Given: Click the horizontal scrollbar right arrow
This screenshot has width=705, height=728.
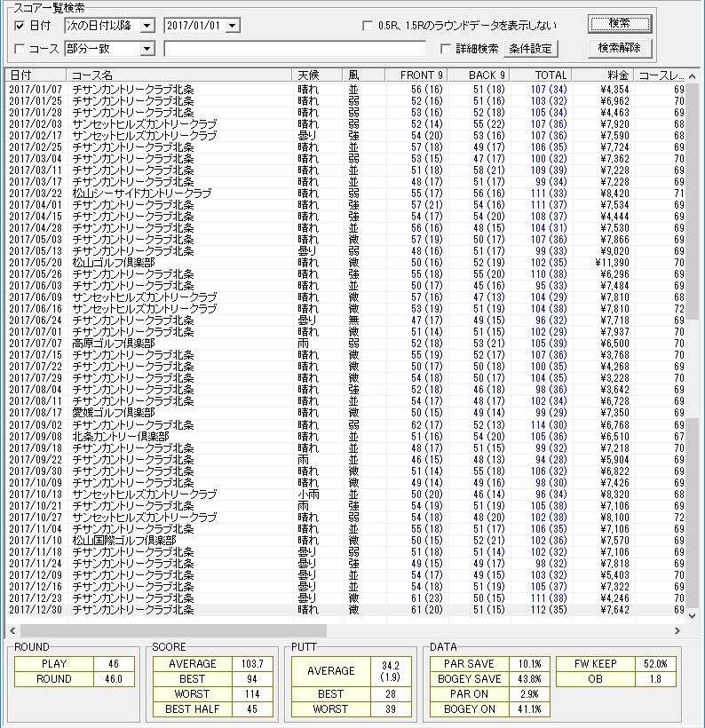Looking at the screenshot, I should click(x=679, y=630).
